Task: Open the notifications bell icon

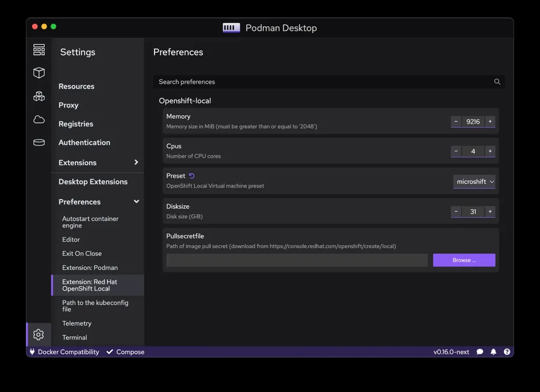Action: pos(493,352)
